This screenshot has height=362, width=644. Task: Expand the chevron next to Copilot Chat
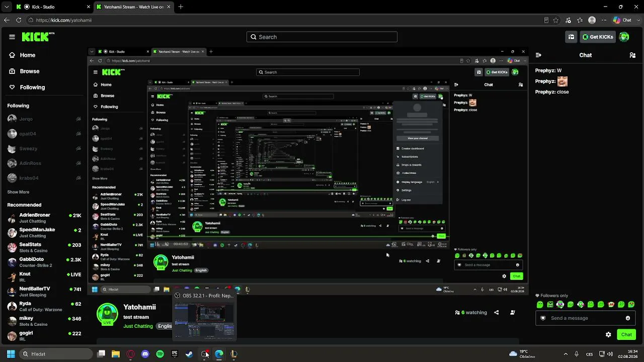[637, 20]
